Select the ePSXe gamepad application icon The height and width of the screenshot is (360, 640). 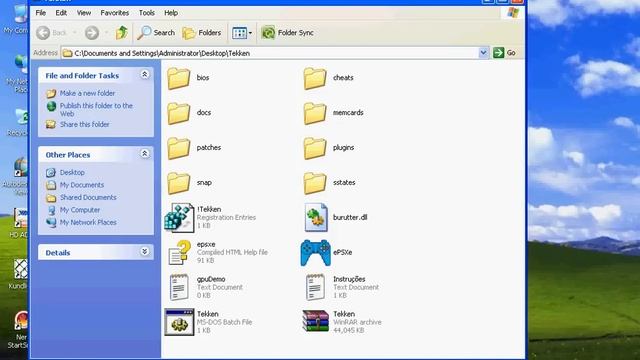(x=316, y=253)
